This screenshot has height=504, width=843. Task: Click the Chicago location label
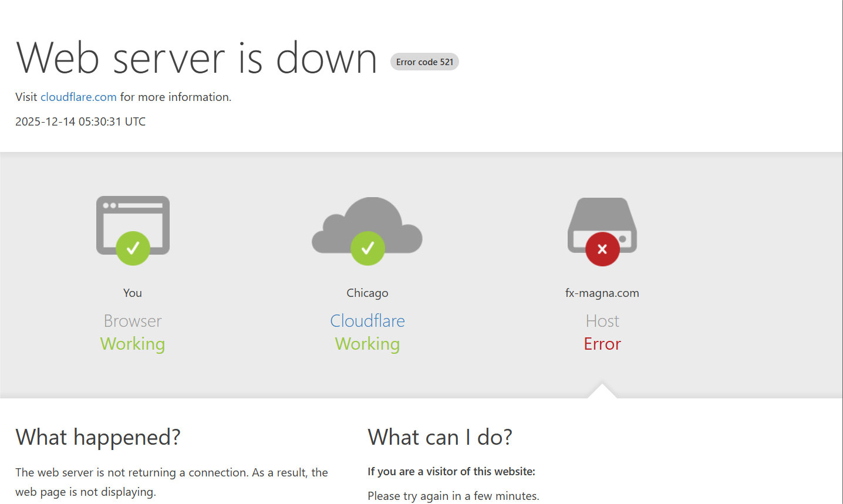coord(367,293)
